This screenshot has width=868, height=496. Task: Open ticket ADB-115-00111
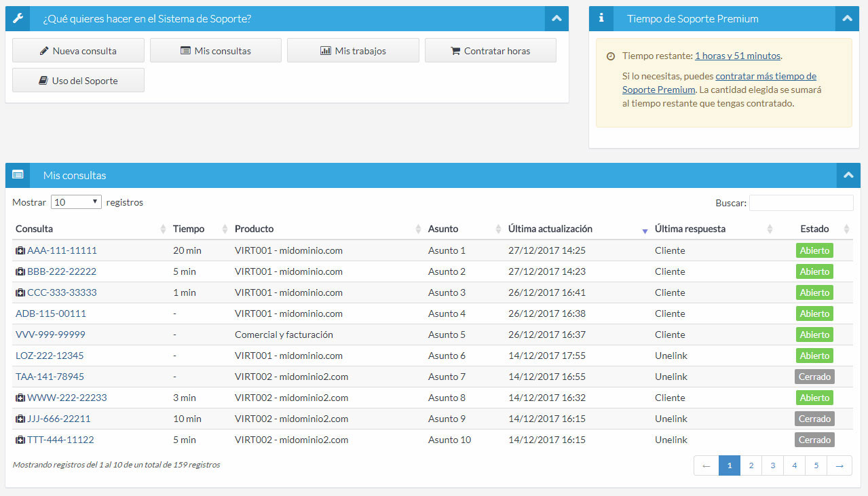coord(51,313)
